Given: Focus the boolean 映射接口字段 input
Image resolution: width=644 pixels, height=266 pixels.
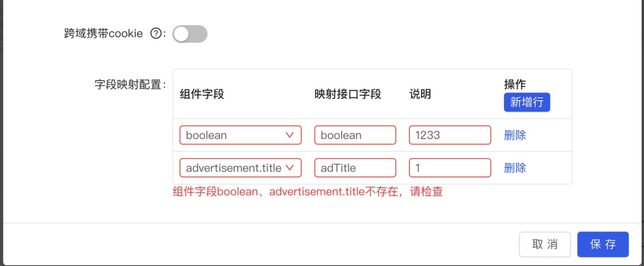Looking at the screenshot, I should tap(355, 135).
